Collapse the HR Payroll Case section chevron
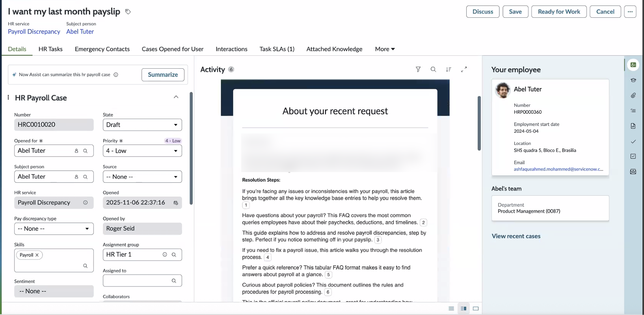Screen dimensions: 644x315 [x=176, y=97]
